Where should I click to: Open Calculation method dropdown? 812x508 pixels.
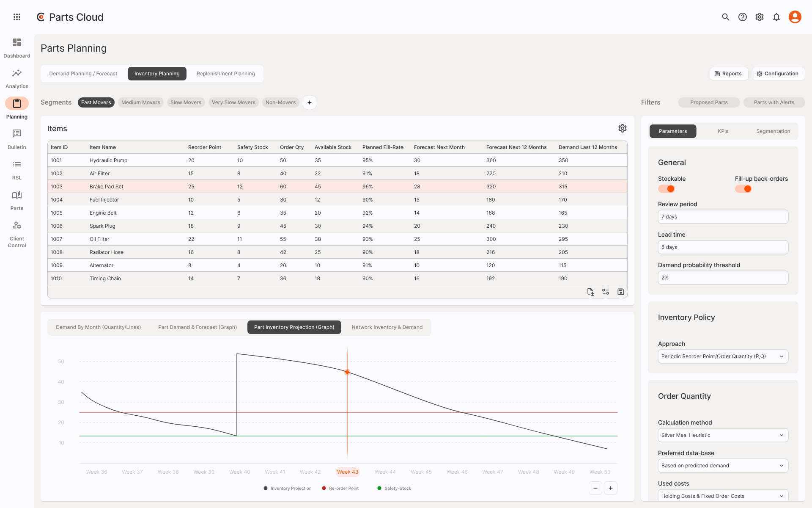tap(723, 435)
